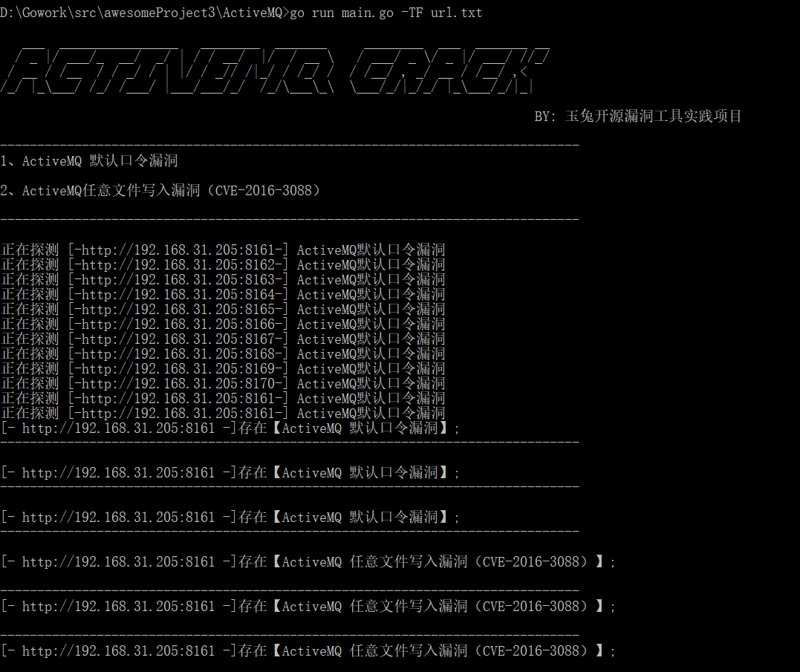Click the probing line for port 8164
The image size is (800, 672).
coord(223,295)
